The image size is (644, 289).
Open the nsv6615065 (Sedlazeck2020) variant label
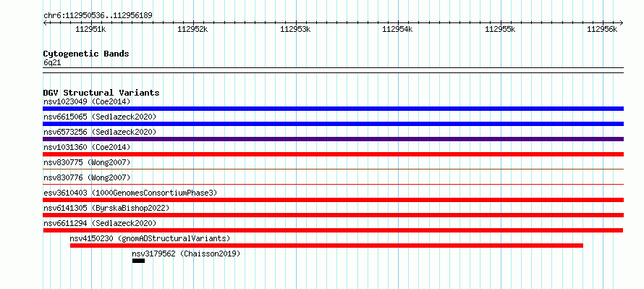100,117
